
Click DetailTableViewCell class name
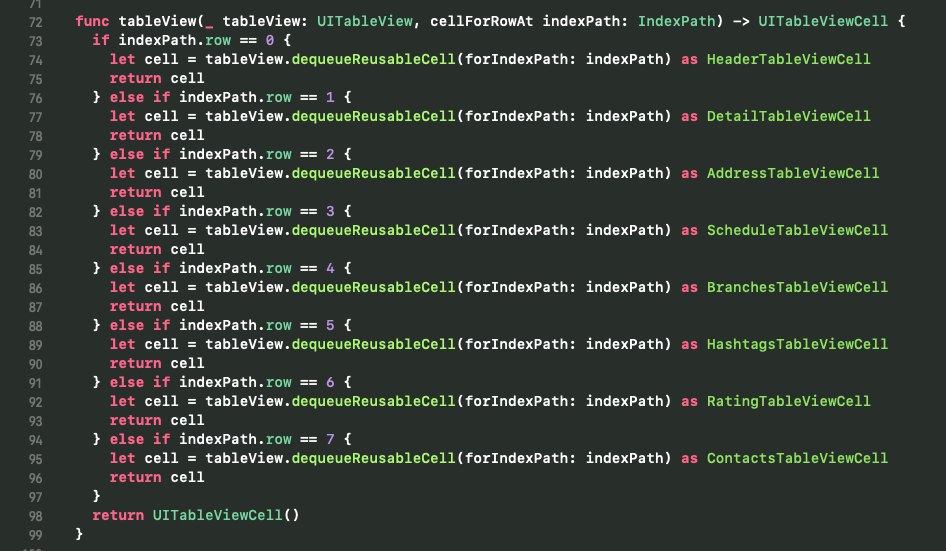(x=789, y=116)
